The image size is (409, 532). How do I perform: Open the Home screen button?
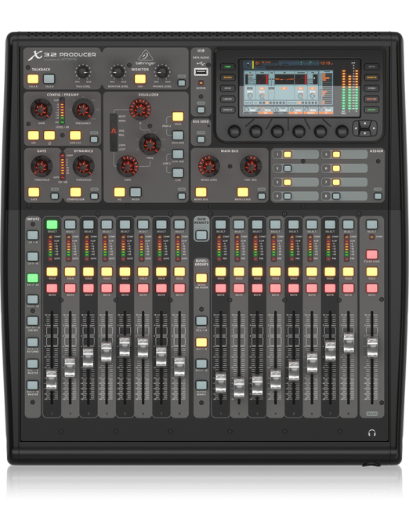[x=227, y=67]
